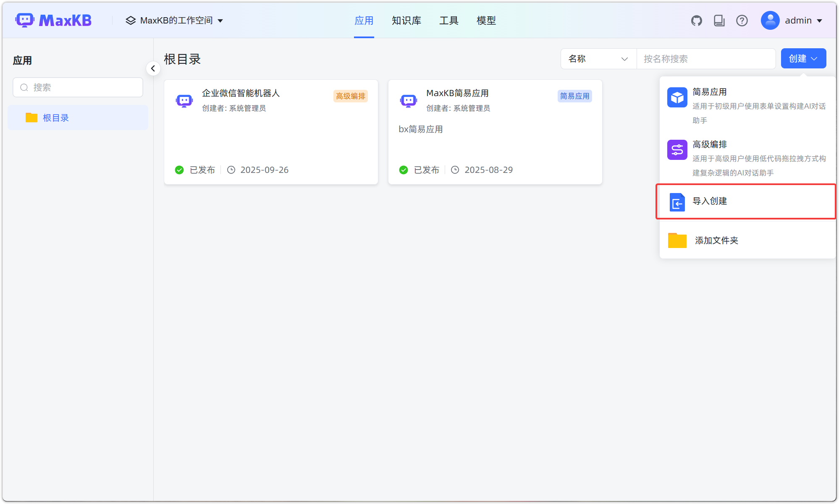
Task: Click the 企业微信智能机器人 robot app icon
Action: (184, 100)
